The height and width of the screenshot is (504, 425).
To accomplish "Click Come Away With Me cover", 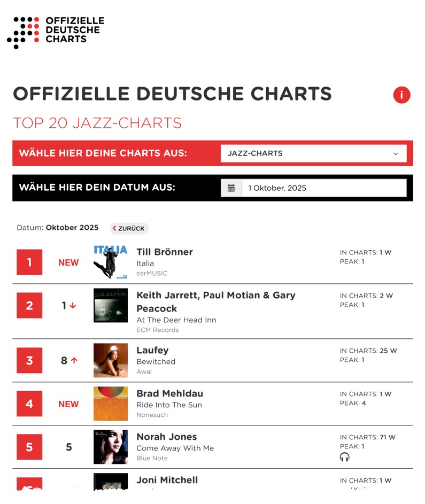I will [111, 447].
